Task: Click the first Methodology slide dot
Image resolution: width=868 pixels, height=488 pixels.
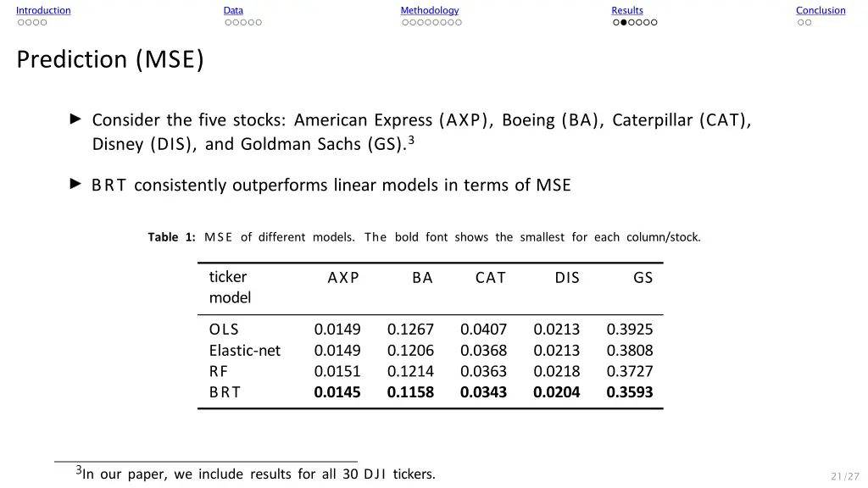Action: (405, 23)
